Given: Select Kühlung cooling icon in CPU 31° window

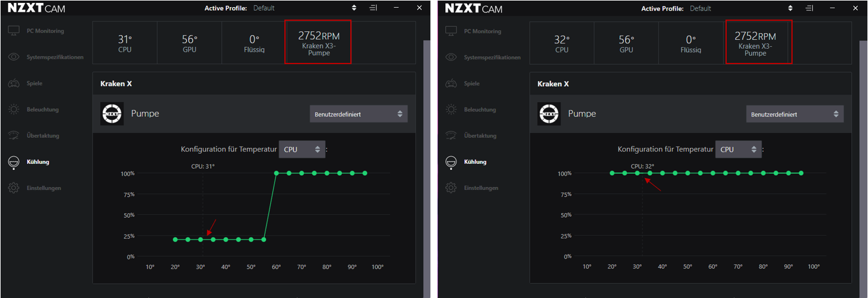Looking at the screenshot, I should (14, 162).
